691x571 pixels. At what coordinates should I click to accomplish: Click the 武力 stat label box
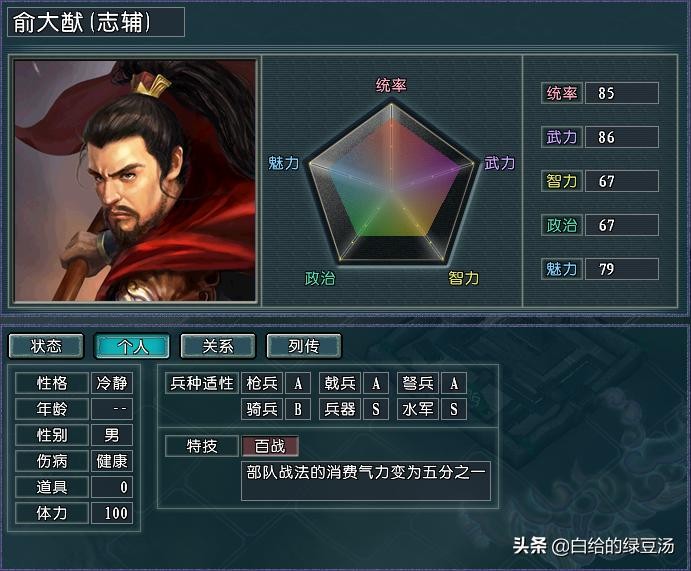(562, 137)
